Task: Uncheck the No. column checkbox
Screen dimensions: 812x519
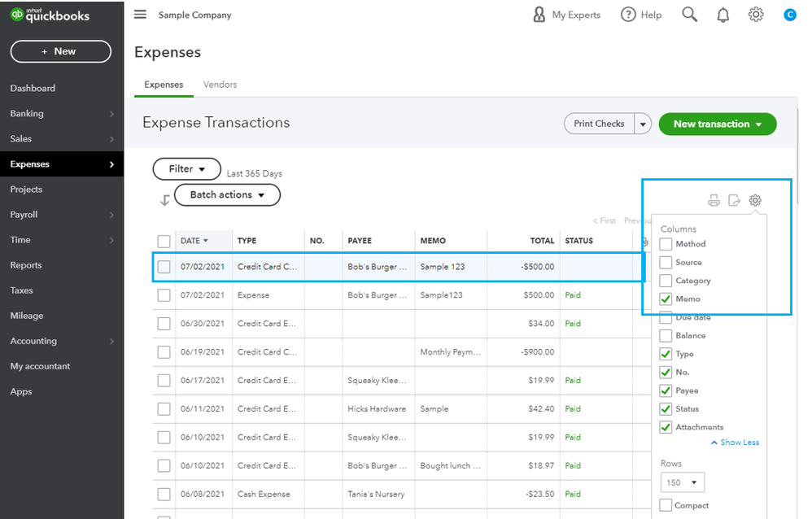Action: tap(666, 372)
